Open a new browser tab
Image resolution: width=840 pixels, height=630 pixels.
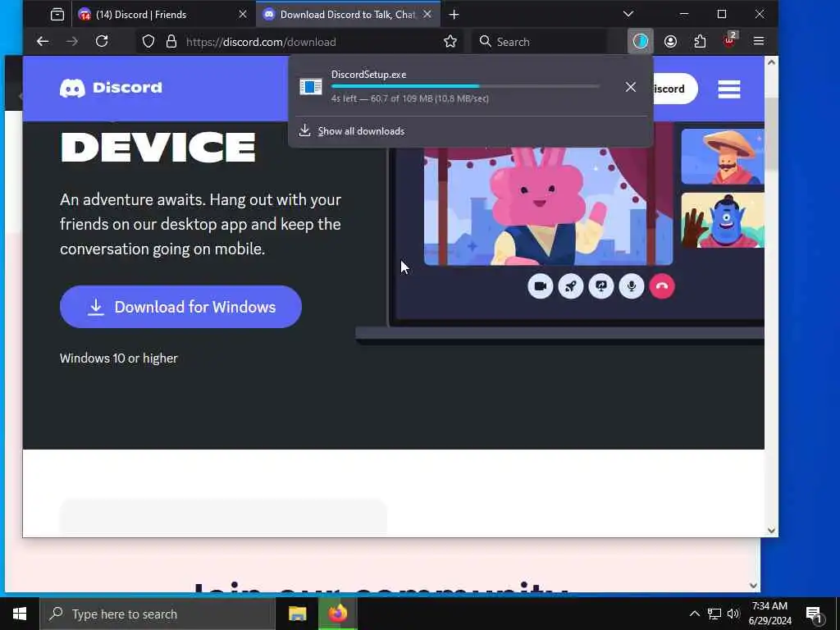click(454, 15)
